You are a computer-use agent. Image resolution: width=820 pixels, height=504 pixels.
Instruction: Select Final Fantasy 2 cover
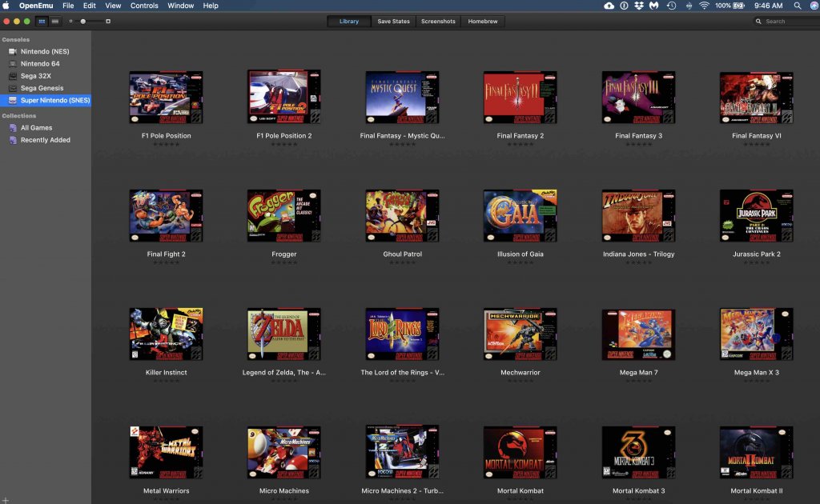click(521, 97)
